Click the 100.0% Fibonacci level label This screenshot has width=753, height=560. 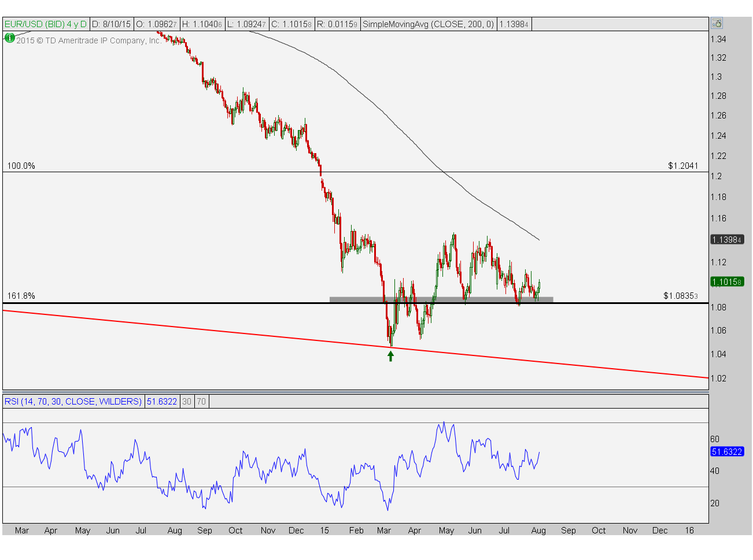[x=21, y=166]
